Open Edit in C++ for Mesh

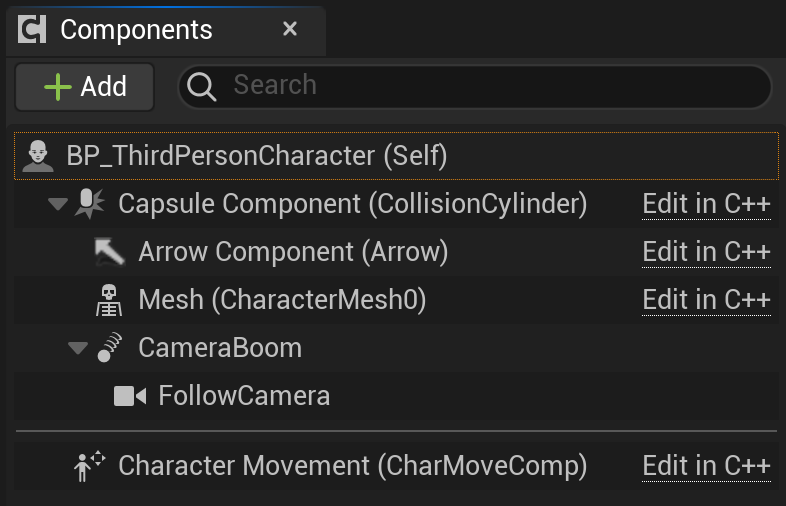706,300
